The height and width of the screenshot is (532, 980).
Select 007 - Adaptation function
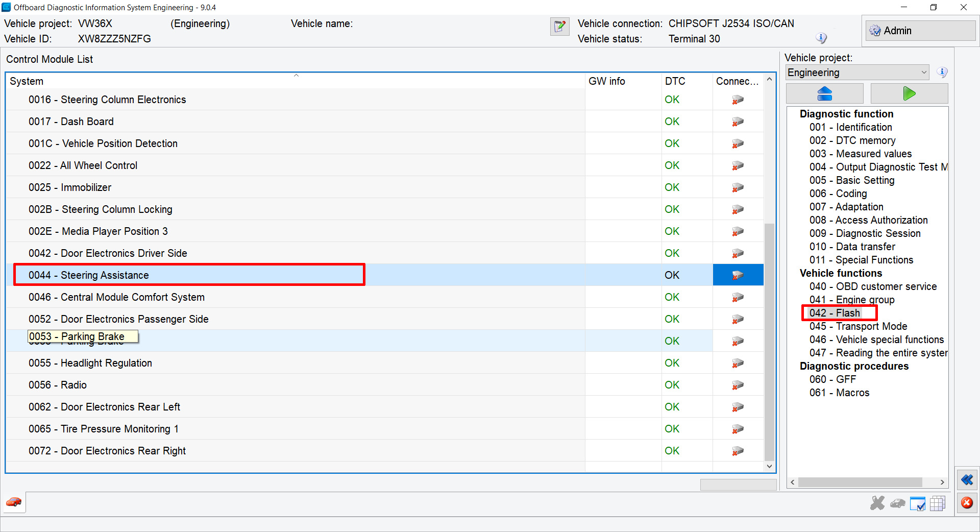click(x=846, y=207)
